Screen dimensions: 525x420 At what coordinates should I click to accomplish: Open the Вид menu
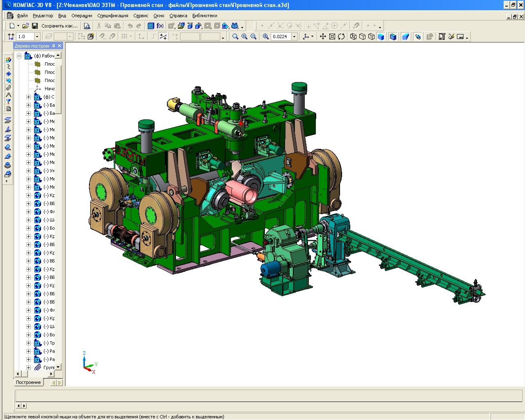click(62, 16)
